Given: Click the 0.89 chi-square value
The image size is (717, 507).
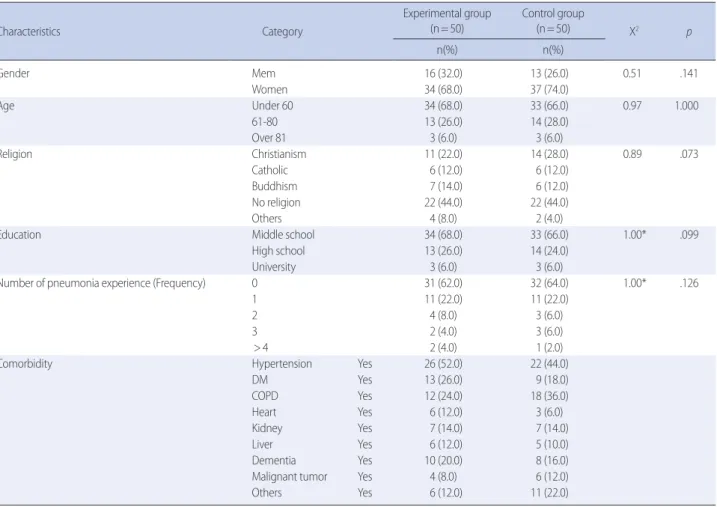Looking at the screenshot, I should (x=632, y=154).
